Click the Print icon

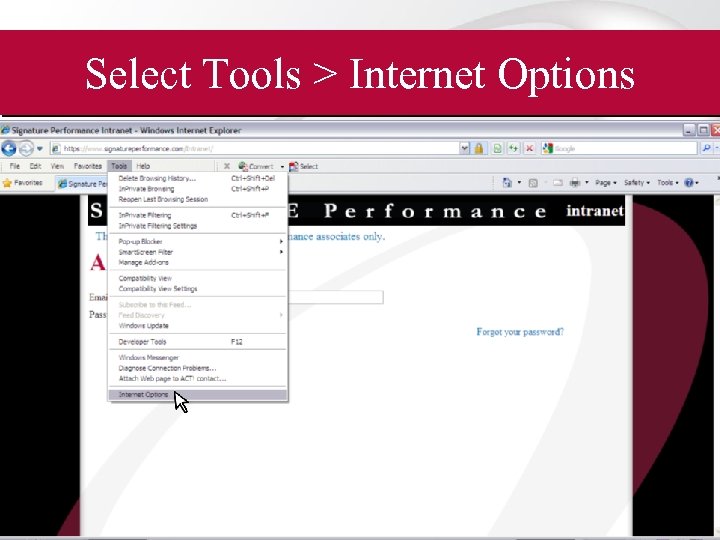click(x=575, y=183)
